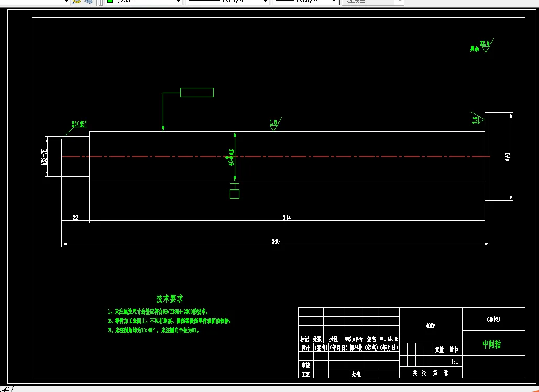The height and width of the screenshot is (392, 539).
Task: Select the 重量 title block cell
Action: pos(439,350)
